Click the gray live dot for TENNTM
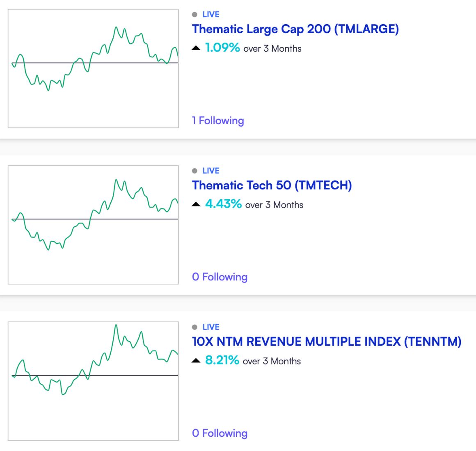 pos(195,327)
